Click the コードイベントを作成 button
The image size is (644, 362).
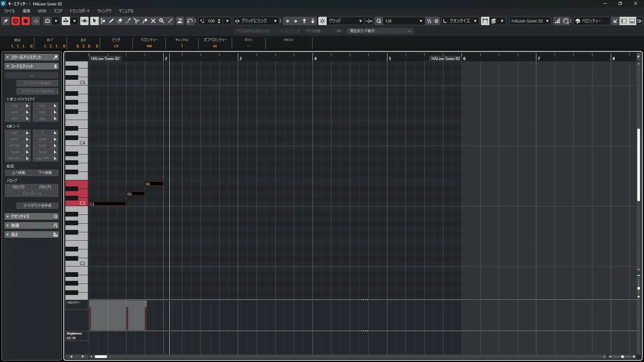click(37, 205)
